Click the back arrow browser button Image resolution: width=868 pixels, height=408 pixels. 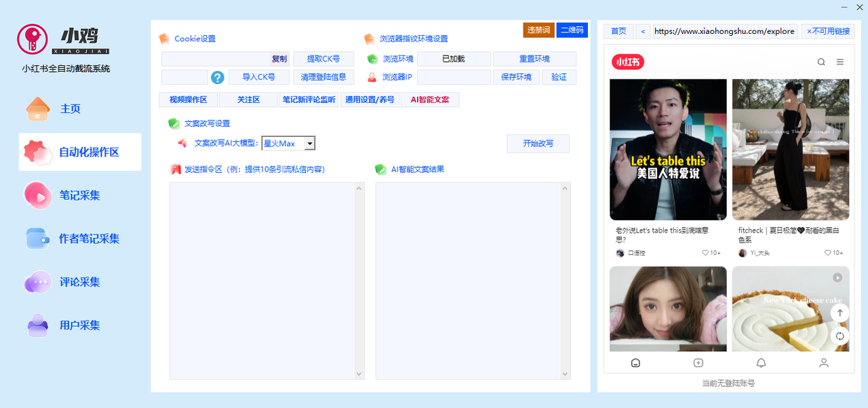point(643,31)
